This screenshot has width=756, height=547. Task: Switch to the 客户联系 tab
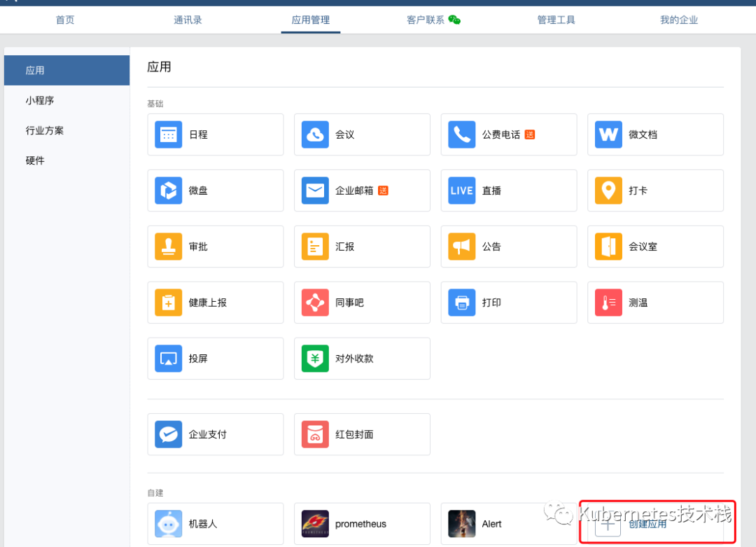427,20
